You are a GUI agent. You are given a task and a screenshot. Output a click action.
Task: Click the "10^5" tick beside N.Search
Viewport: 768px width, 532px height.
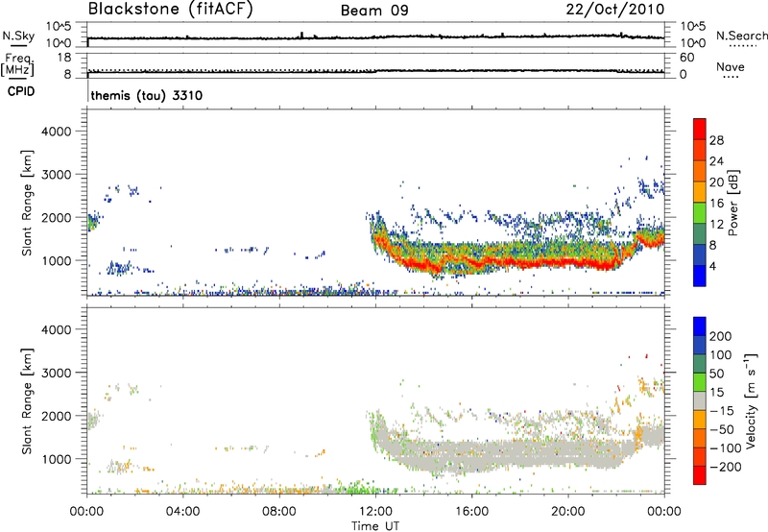(x=692, y=26)
